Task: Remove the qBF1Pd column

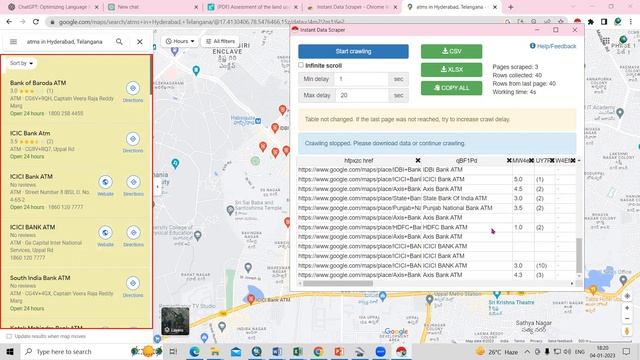Action: pyautogui.click(x=509, y=161)
